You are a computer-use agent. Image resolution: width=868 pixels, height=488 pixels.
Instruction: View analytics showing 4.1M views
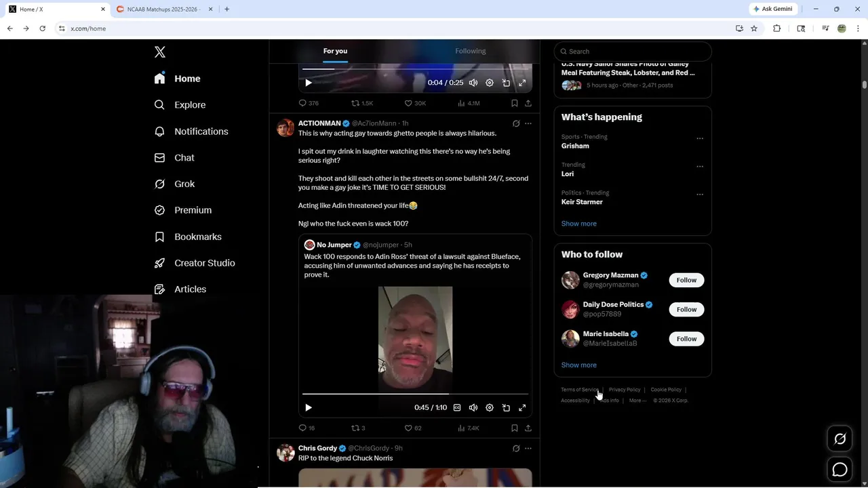469,103
